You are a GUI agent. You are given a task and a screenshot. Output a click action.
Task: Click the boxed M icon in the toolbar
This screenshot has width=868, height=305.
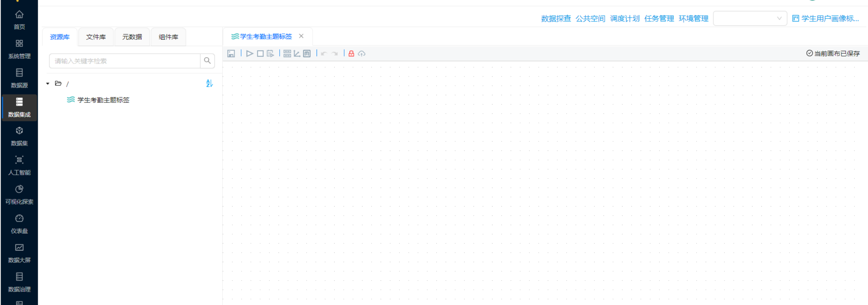tap(307, 54)
